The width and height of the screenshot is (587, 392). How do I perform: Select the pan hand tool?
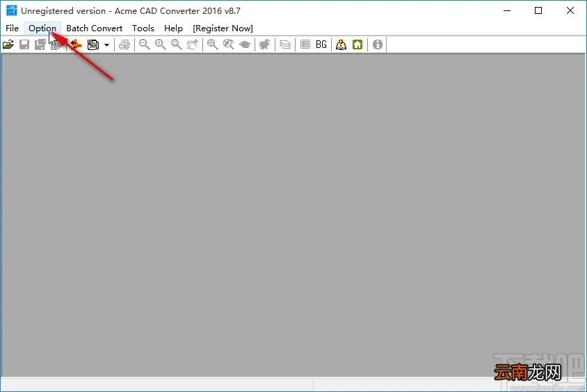click(193, 44)
